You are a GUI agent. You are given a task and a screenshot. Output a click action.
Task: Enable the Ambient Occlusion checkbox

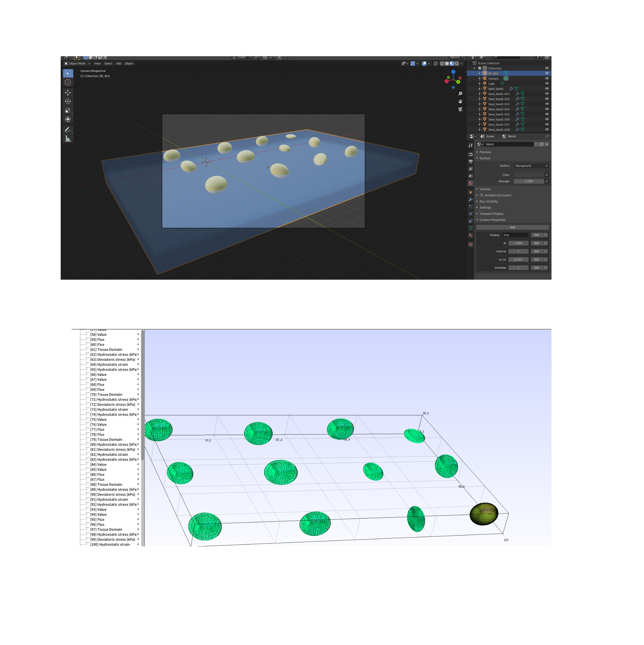(x=481, y=195)
